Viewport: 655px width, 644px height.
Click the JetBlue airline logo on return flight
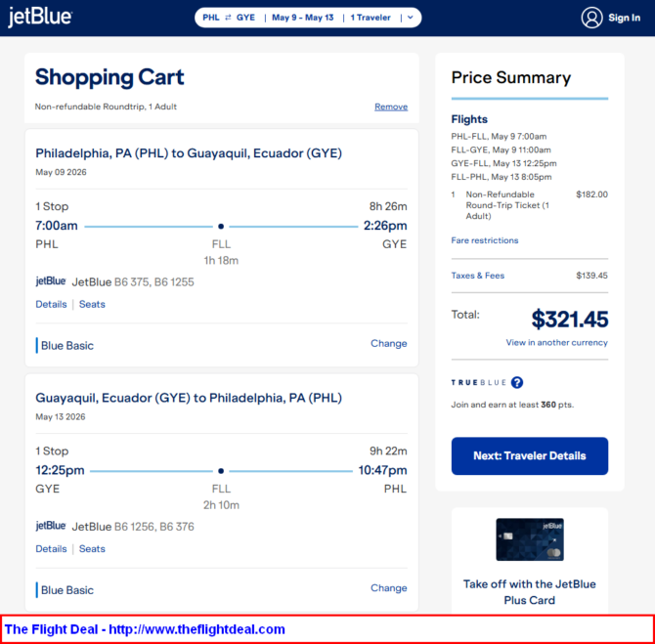(51, 526)
